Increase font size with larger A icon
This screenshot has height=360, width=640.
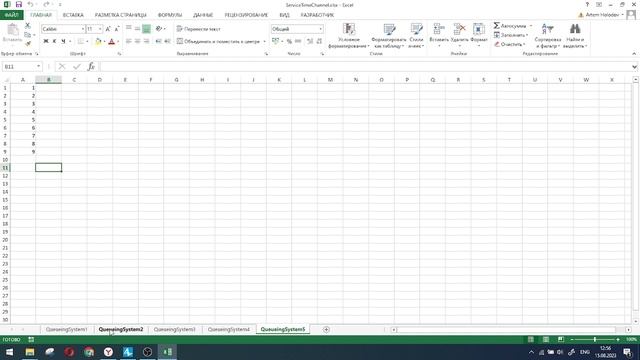tap(108, 29)
